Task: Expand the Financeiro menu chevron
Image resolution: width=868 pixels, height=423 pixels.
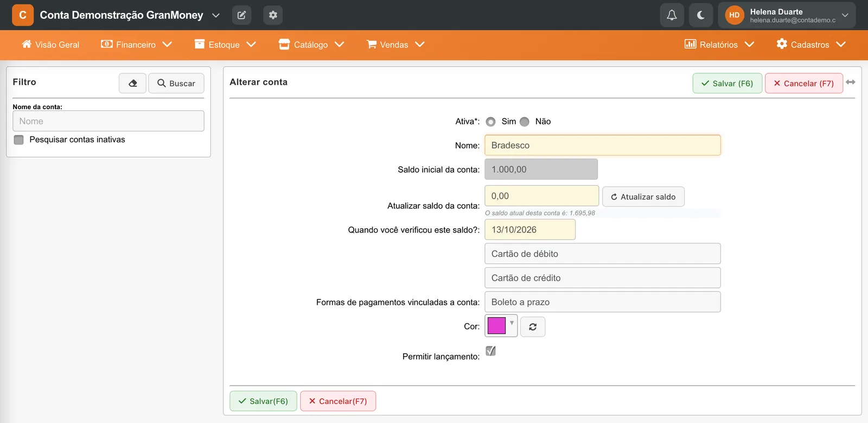Action: click(x=167, y=45)
